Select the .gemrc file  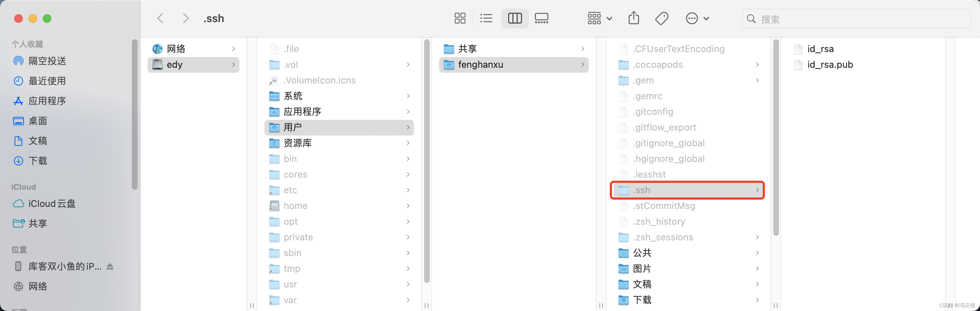tap(688, 96)
